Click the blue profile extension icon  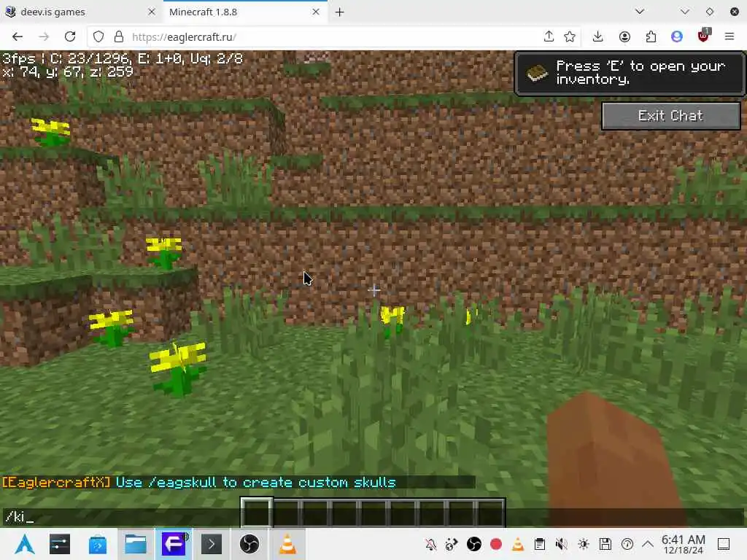click(x=677, y=36)
